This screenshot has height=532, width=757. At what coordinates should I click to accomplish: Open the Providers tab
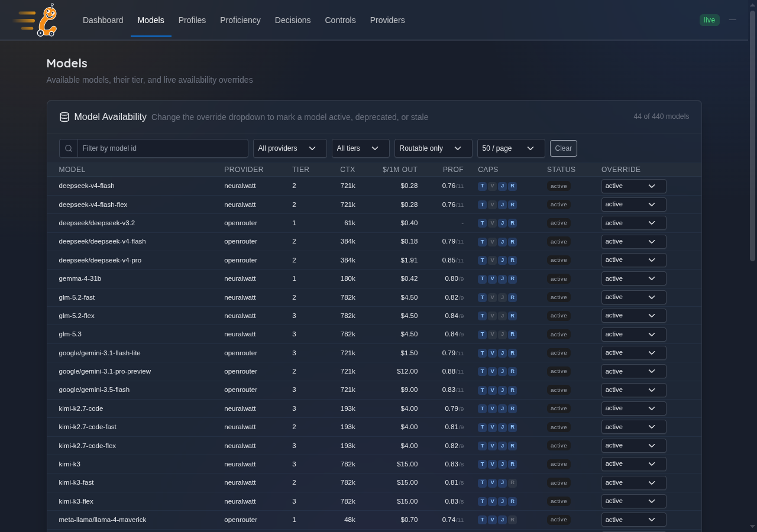(x=387, y=20)
